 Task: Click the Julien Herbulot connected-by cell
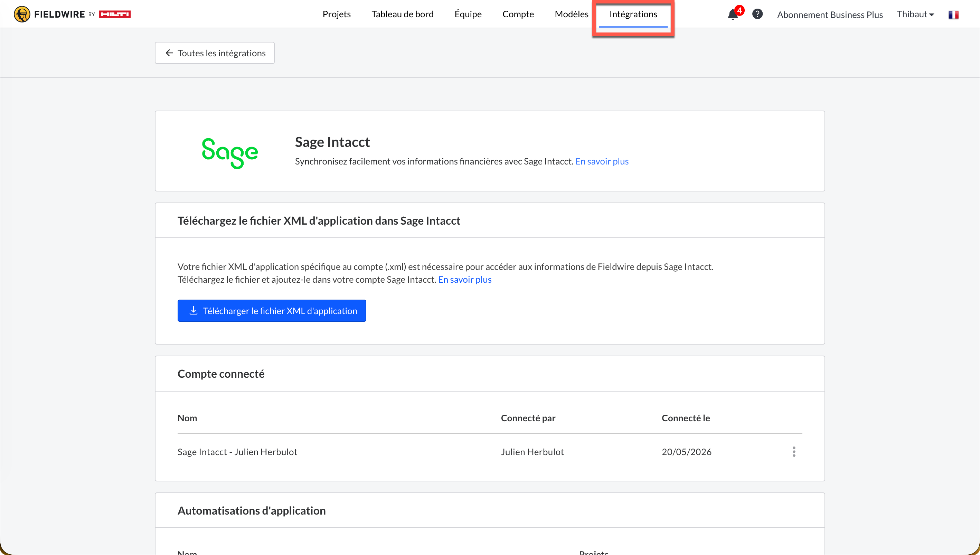click(532, 452)
